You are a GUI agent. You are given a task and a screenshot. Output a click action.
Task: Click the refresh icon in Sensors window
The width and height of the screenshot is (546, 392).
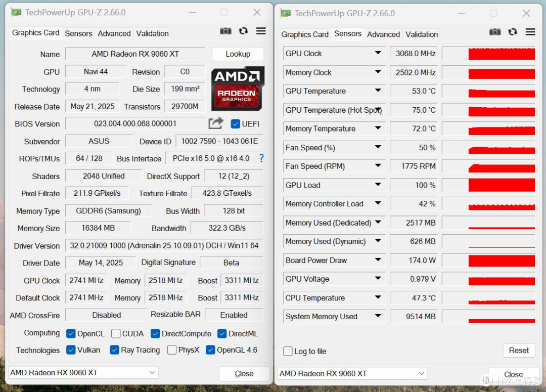tap(513, 32)
